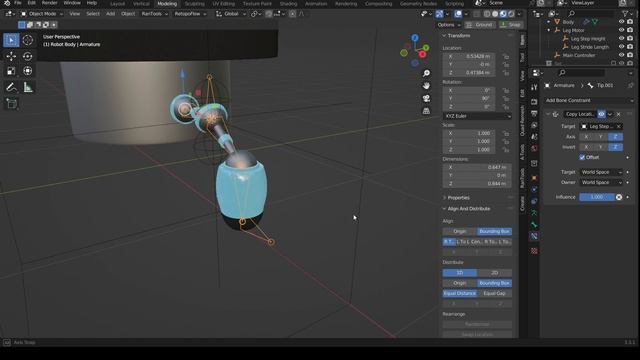Switch to the Sculpting workspace tab
The height and width of the screenshot is (360, 640).
pos(195,4)
